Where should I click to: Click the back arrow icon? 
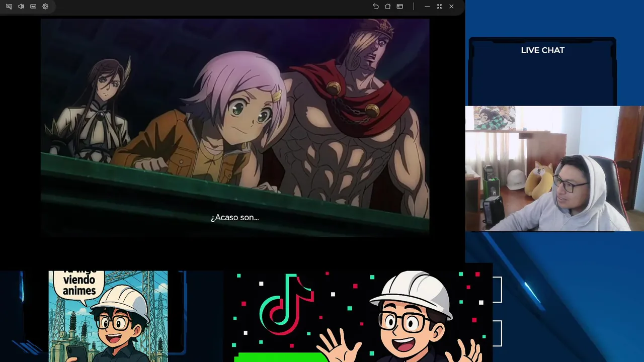376,7
